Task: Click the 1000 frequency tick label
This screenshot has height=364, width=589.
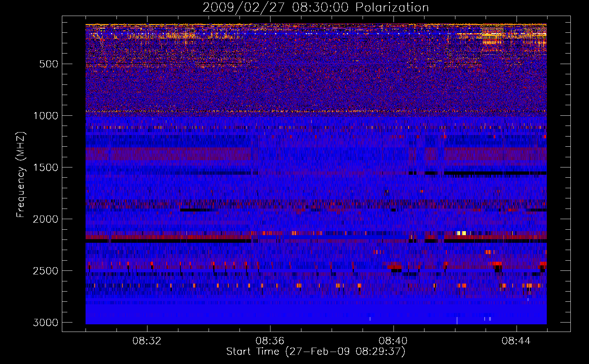Action: click(x=46, y=116)
